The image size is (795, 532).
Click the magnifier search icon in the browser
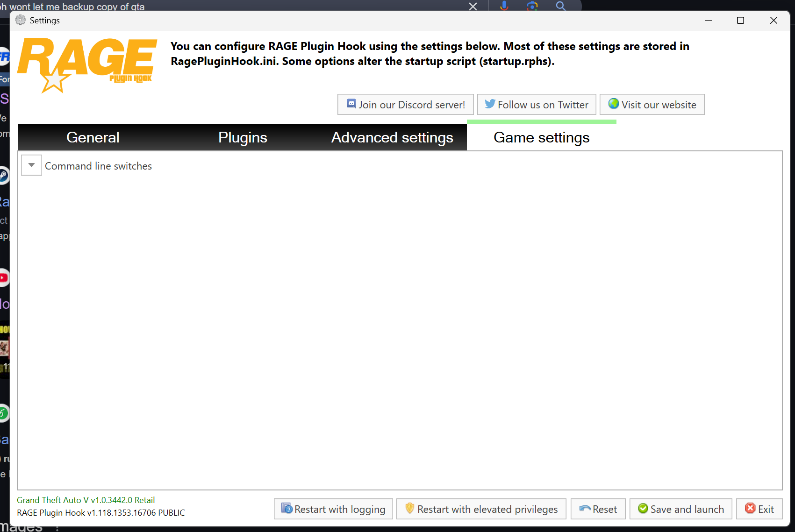tap(561, 6)
